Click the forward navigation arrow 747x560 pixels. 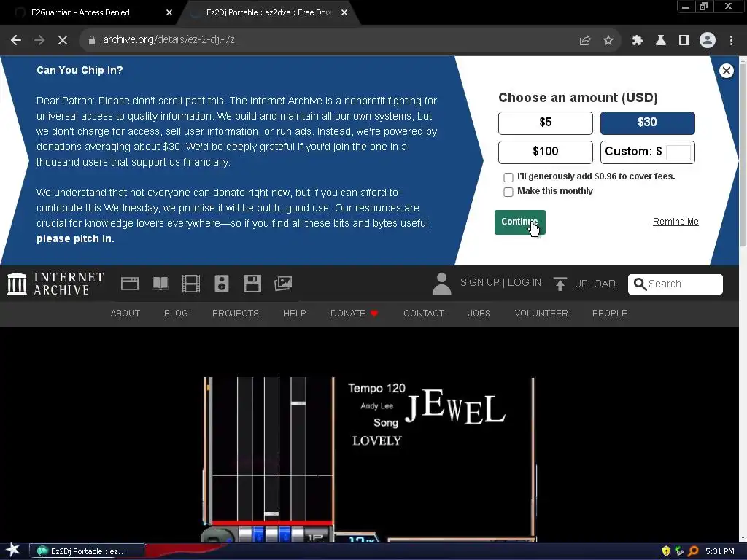(x=39, y=40)
